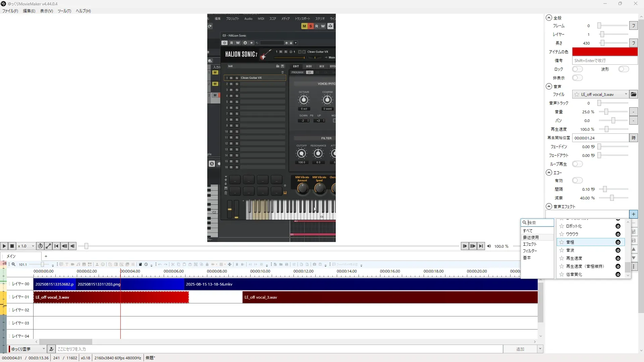
Task: Turn on the エコー 有効 switch
Action: click(x=577, y=180)
